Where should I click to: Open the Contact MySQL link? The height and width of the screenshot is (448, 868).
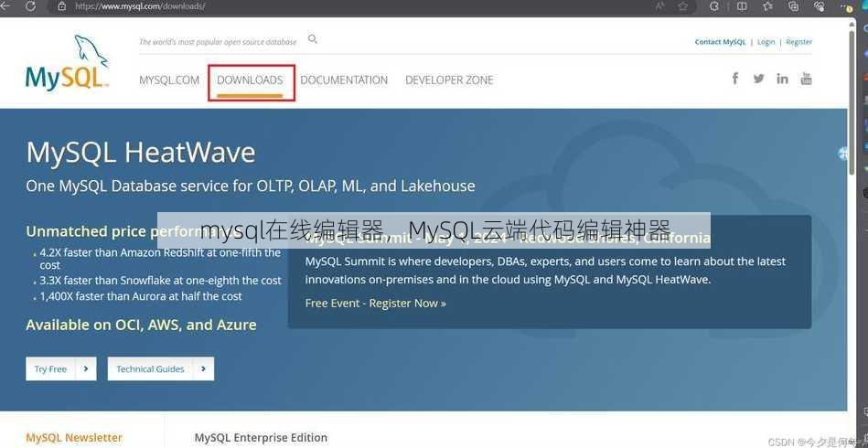click(x=720, y=42)
